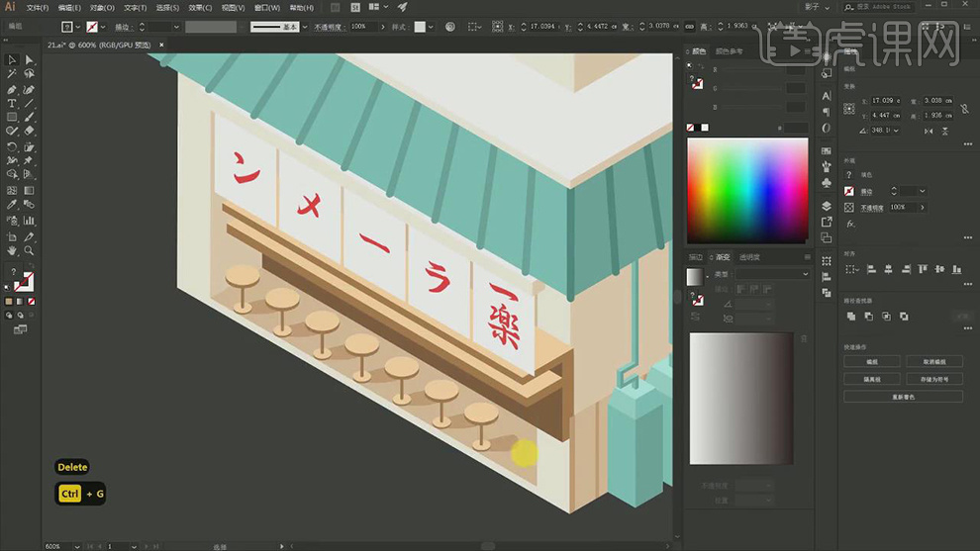Click the Unite pathfinder icon
980x551 pixels.
[x=851, y=317]
